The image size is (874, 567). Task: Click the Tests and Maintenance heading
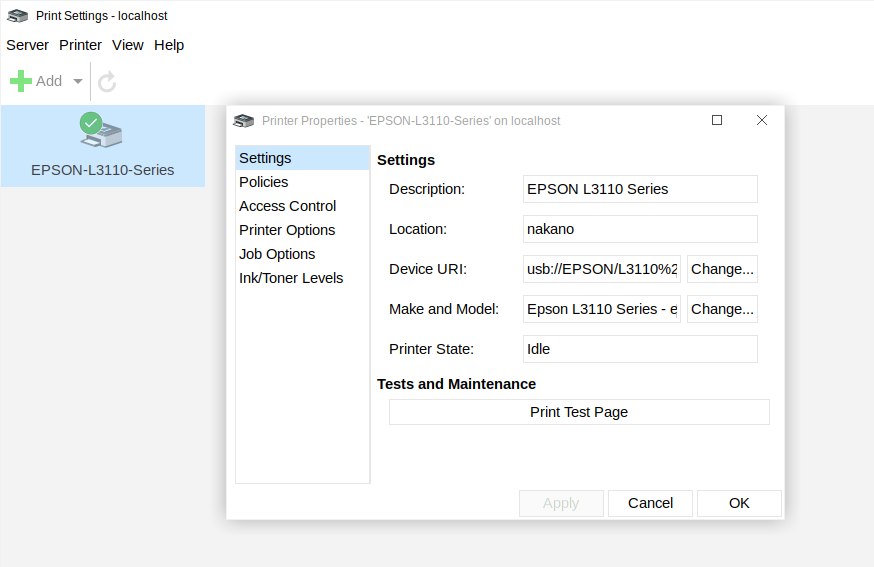(457, 384)
